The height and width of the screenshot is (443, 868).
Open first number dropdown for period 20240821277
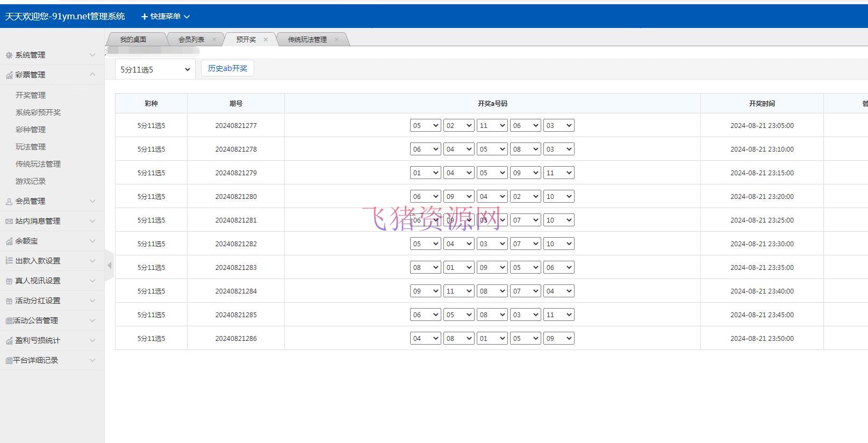425,125
